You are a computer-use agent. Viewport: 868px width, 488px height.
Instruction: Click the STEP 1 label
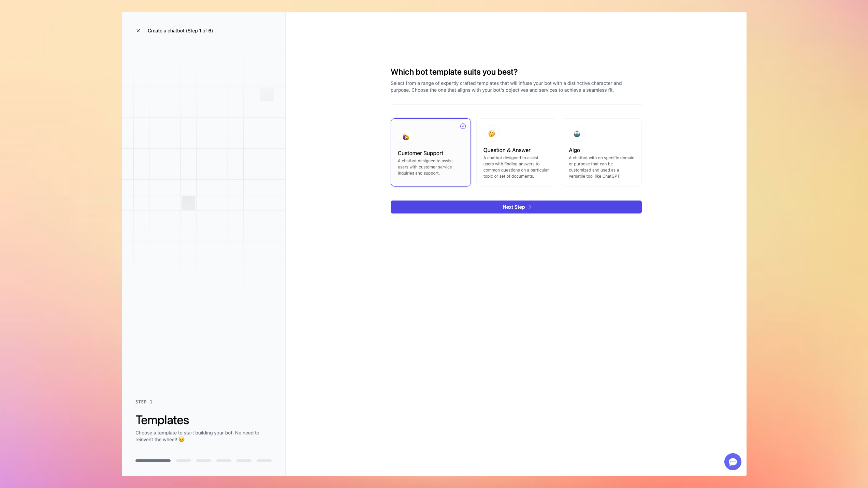coord(144,402)
